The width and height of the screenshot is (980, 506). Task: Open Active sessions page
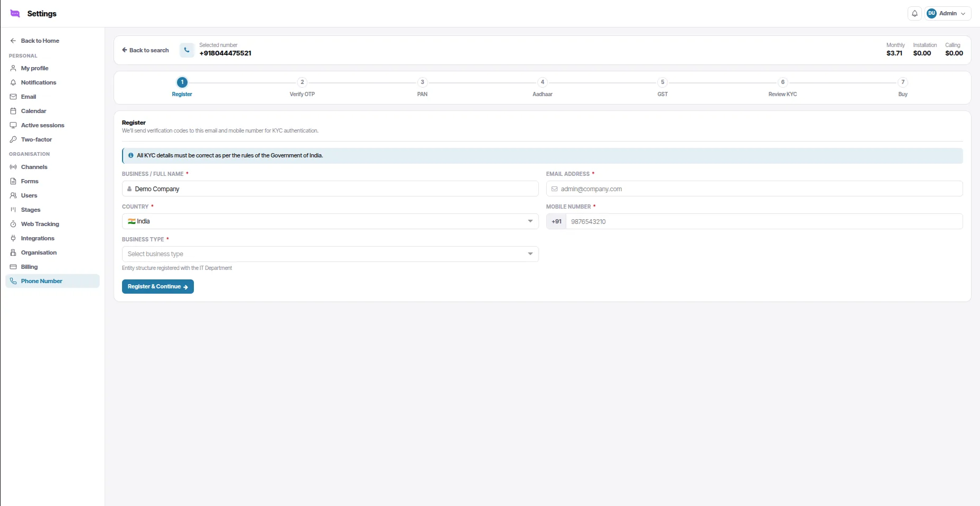click(x=52, y=125)
